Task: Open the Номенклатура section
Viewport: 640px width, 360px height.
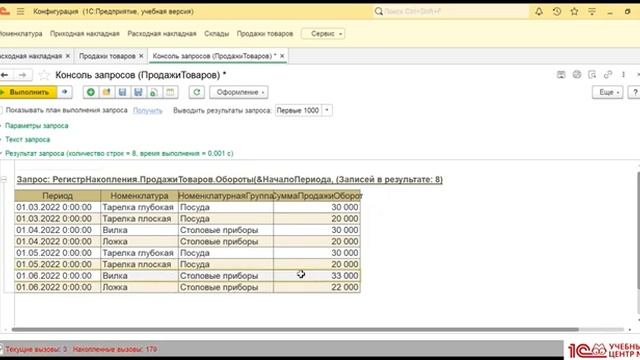Action: (20, 34)
